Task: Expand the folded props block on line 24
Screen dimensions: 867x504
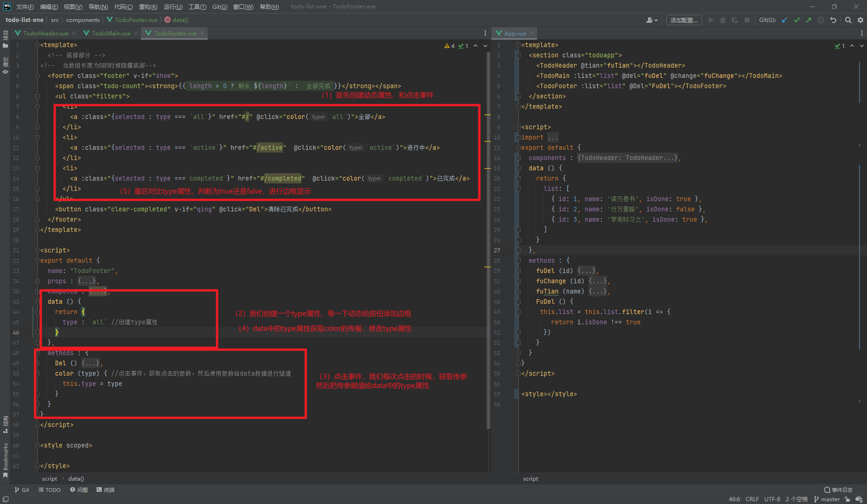Action: (87, 281)
